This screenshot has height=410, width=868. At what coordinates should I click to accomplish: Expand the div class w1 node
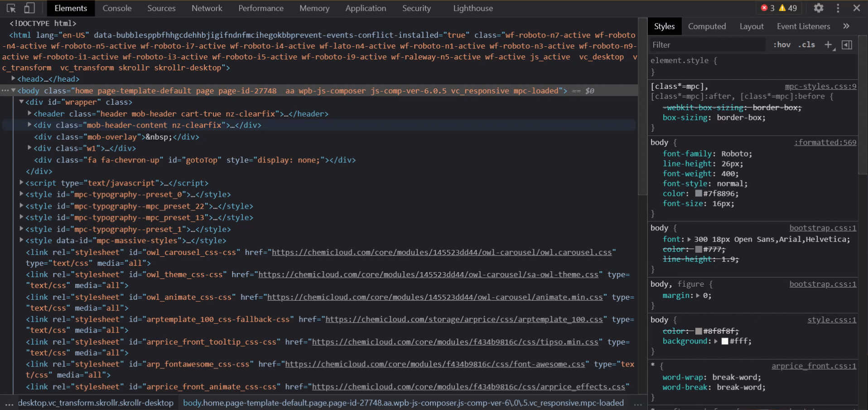click(29, 148)
